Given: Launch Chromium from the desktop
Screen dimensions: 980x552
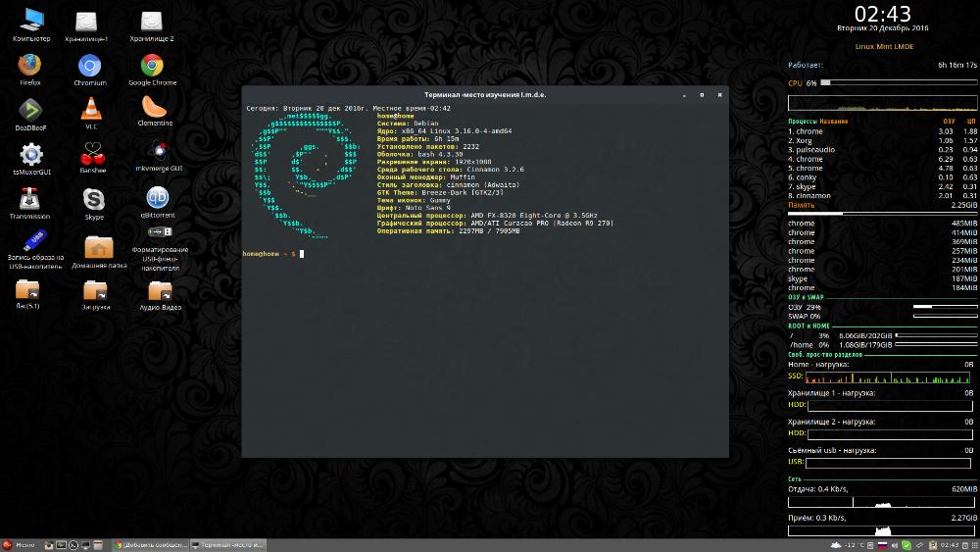Looking at the screenshot, I should pyautogui.click(x=89, y=66).
